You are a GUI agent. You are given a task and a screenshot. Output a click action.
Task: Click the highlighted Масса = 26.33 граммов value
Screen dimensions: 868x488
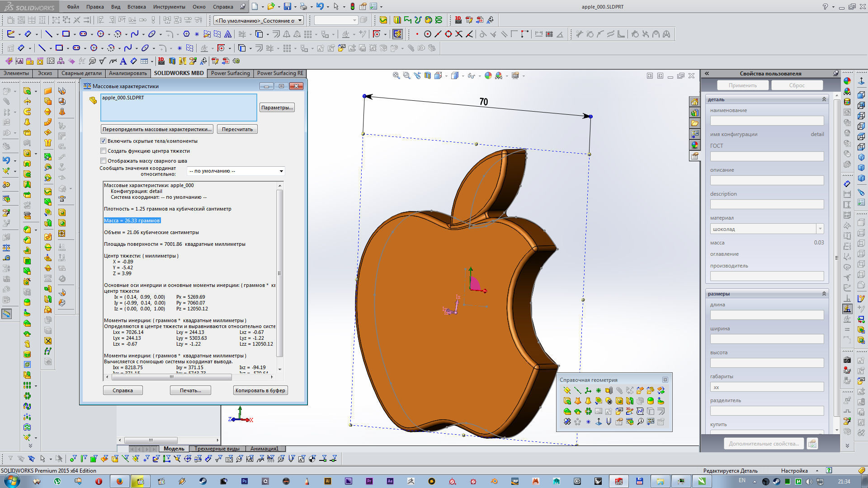[x=132, y=220]
